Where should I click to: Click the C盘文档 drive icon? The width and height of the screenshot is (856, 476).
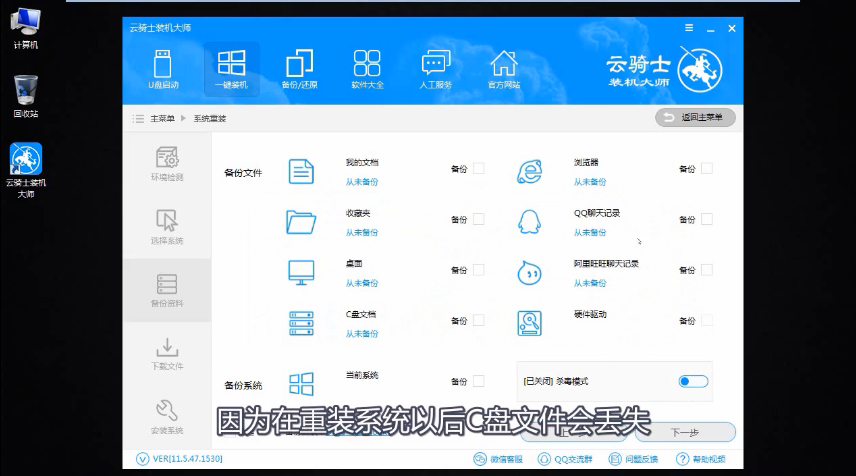(301, 323)
